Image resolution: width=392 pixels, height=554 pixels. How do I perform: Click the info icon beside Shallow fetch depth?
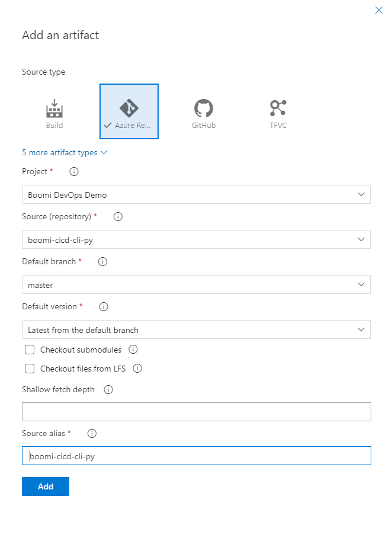[108, 390]
